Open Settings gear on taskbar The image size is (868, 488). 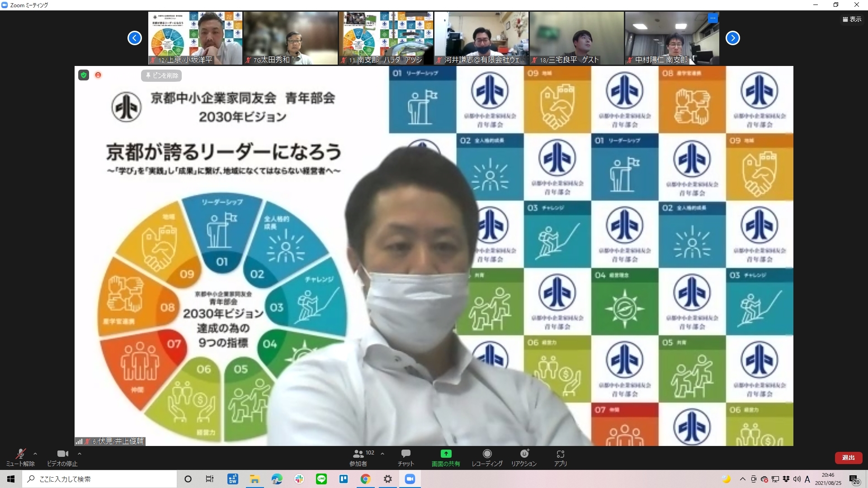[388, 479]
